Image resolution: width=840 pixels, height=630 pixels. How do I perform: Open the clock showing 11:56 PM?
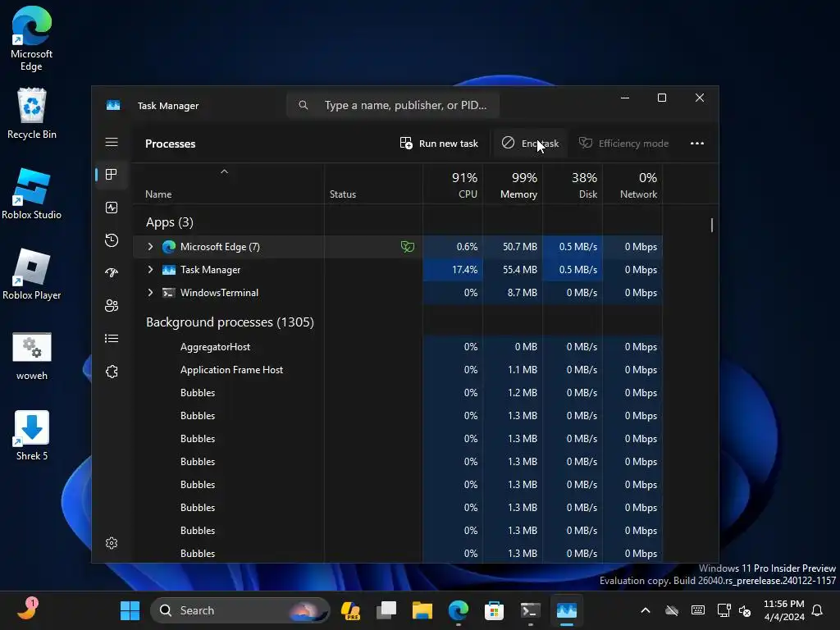[783, 610]
